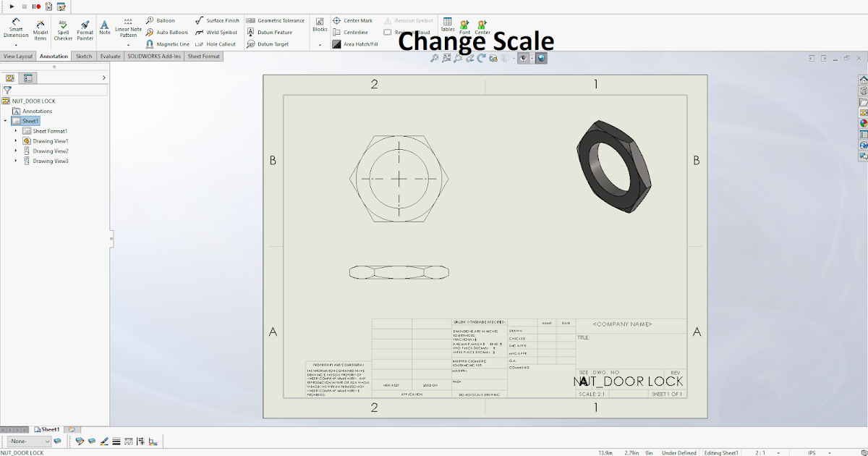Viewport: 868px width, 456px height.
Task: Toggle Color Display Mode in line format bar
Action: tap(154, 441)
